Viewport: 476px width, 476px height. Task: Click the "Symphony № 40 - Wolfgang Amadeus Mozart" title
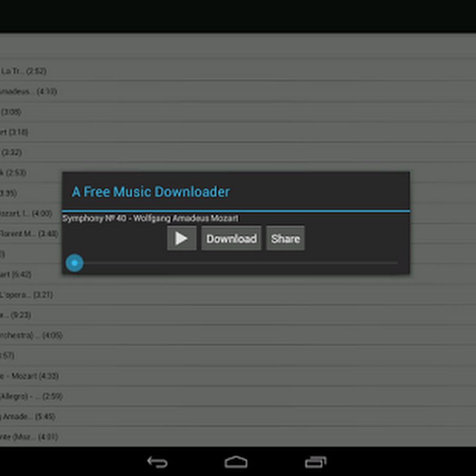150,218
